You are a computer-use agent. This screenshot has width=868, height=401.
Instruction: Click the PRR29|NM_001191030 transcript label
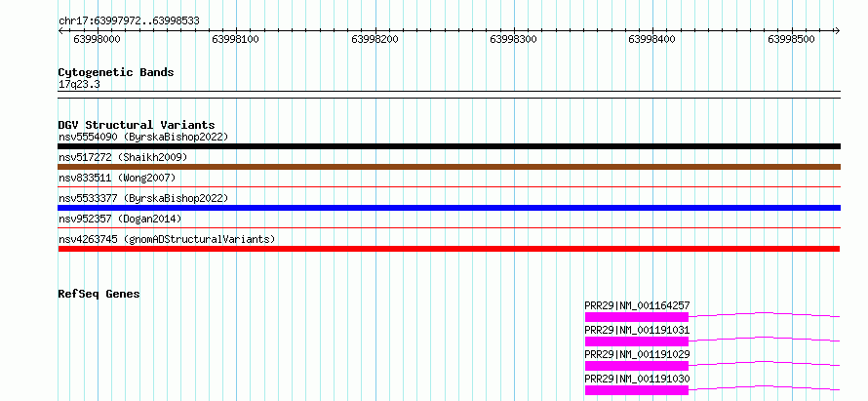coord(637,379)
